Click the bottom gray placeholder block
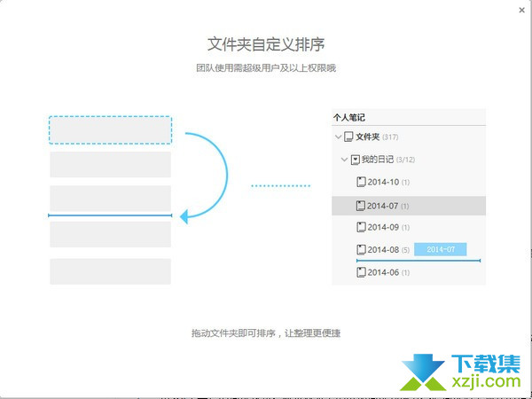Screen dimensions: 532x399 click(110, 271)
